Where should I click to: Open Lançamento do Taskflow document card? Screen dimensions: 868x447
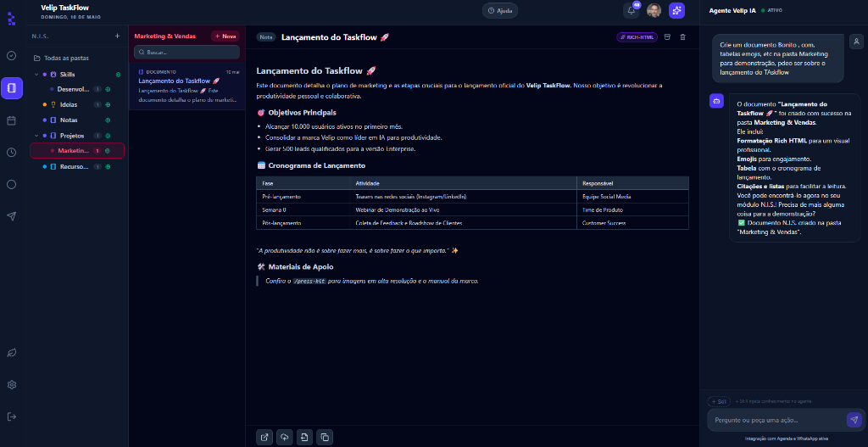[187, 87]
